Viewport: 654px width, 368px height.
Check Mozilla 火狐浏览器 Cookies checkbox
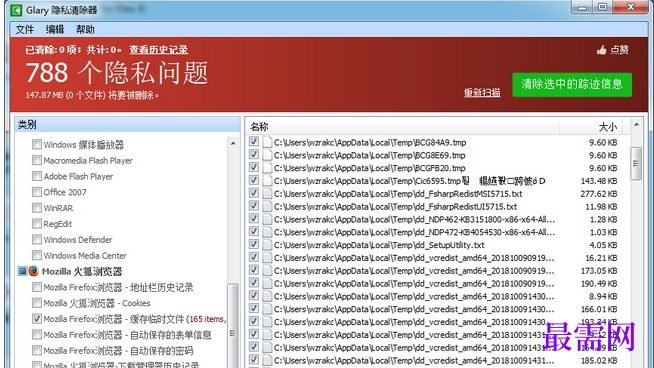pyautogui.click(x=37, y=303)
